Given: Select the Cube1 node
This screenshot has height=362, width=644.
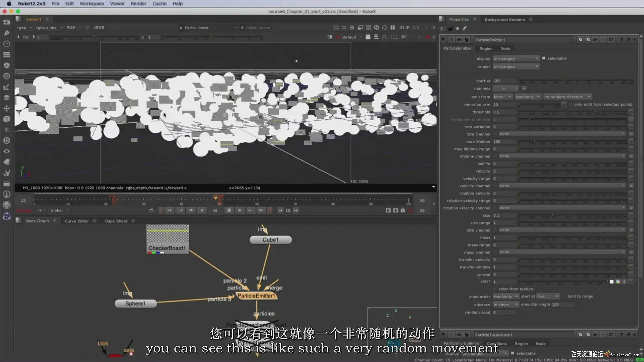Looking at the screenshot, I should tap(270, 240).
